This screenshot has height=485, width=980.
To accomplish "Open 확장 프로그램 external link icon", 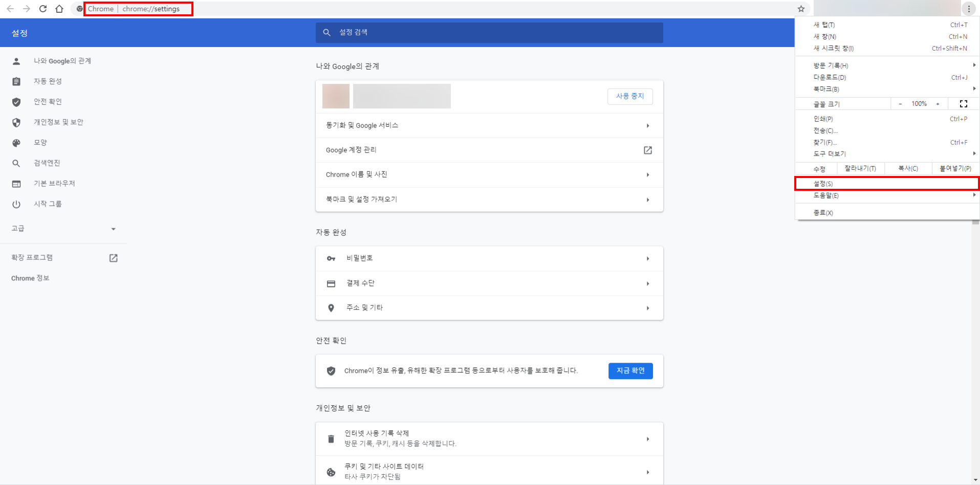I will pyautogui.click(x=114, y=258).
